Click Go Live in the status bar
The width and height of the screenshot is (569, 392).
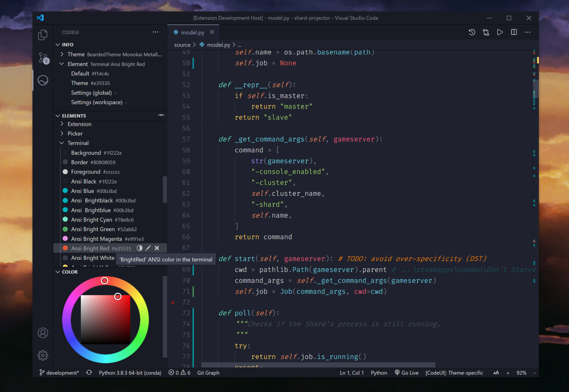[407, 373]
